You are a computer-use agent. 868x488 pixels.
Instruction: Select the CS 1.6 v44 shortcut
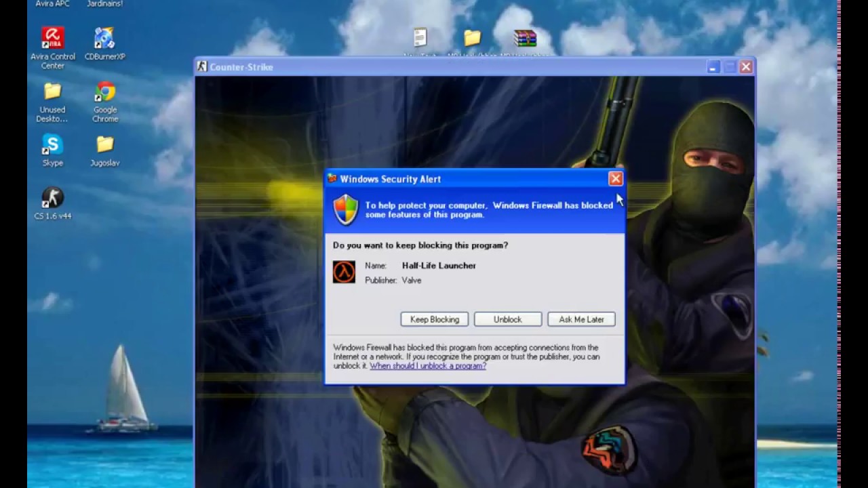pos(52,198)
